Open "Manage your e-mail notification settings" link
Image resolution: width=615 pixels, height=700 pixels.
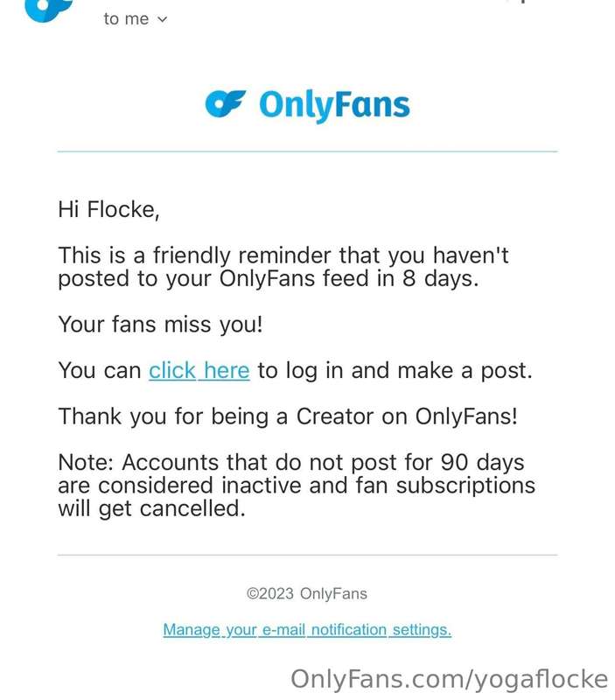point(307,629)
